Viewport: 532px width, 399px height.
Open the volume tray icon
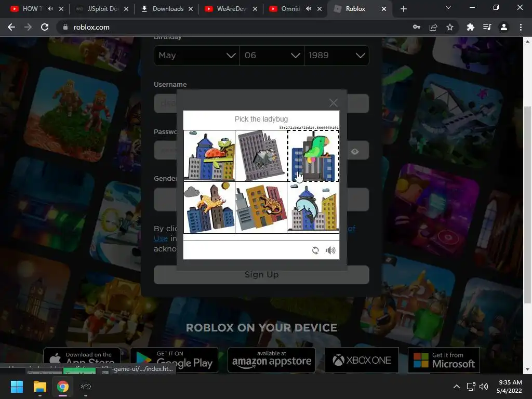(x=484, y=387)
